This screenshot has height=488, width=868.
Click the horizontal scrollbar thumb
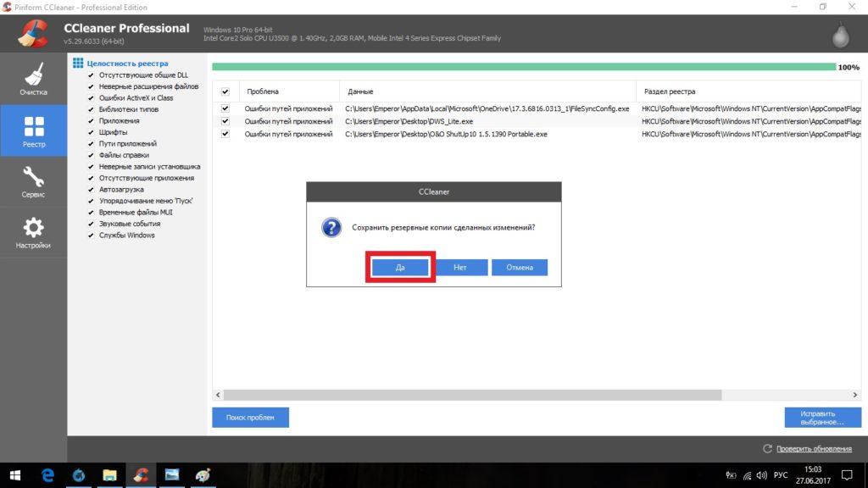472,395
